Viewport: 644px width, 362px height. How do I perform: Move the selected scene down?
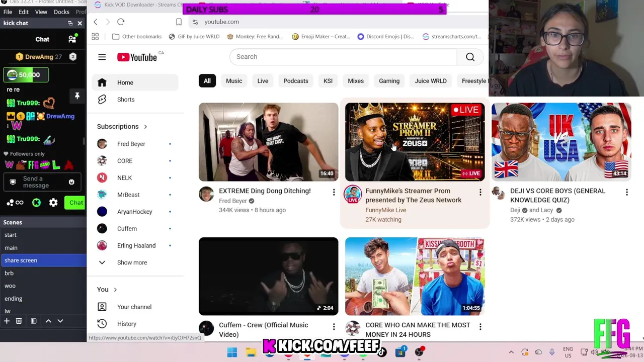coord(60,321)
